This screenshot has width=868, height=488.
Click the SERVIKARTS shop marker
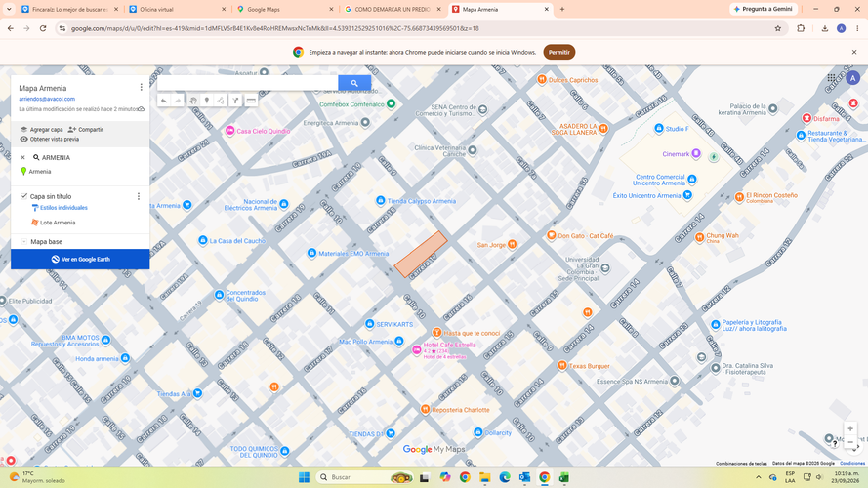(x=369, y=324)
